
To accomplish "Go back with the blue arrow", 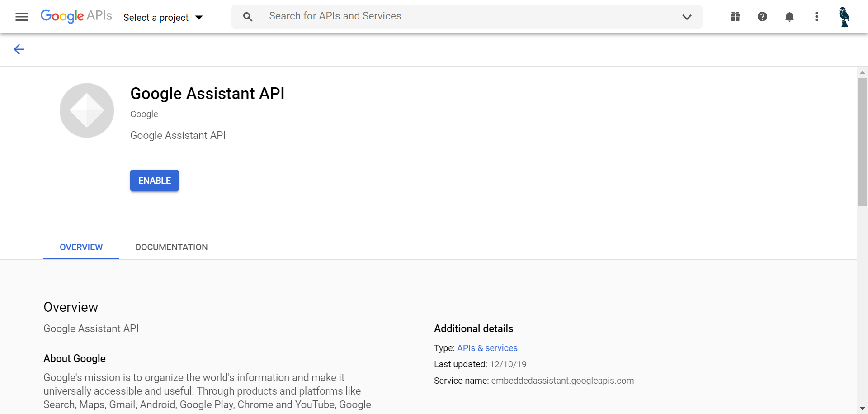I will [x=19, y=49].
